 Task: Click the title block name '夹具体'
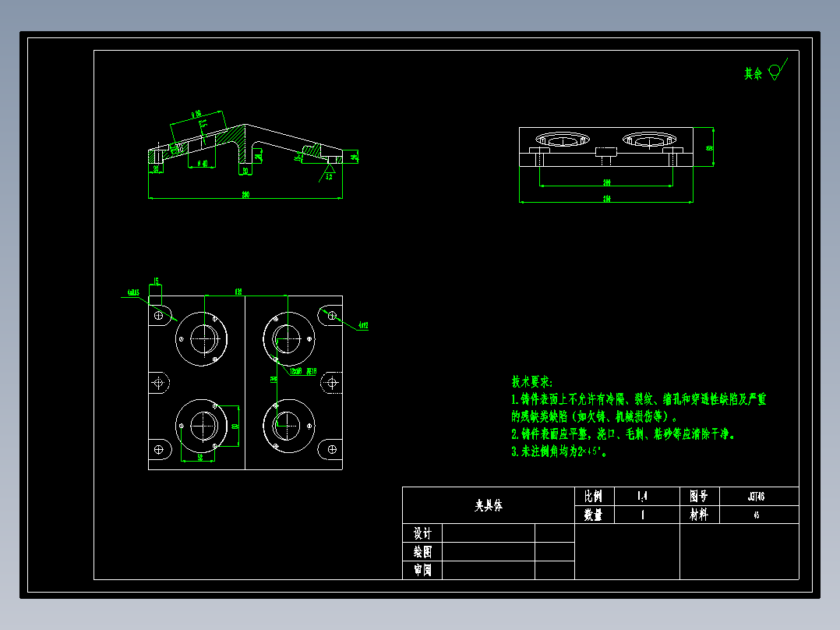coord(488,505)
